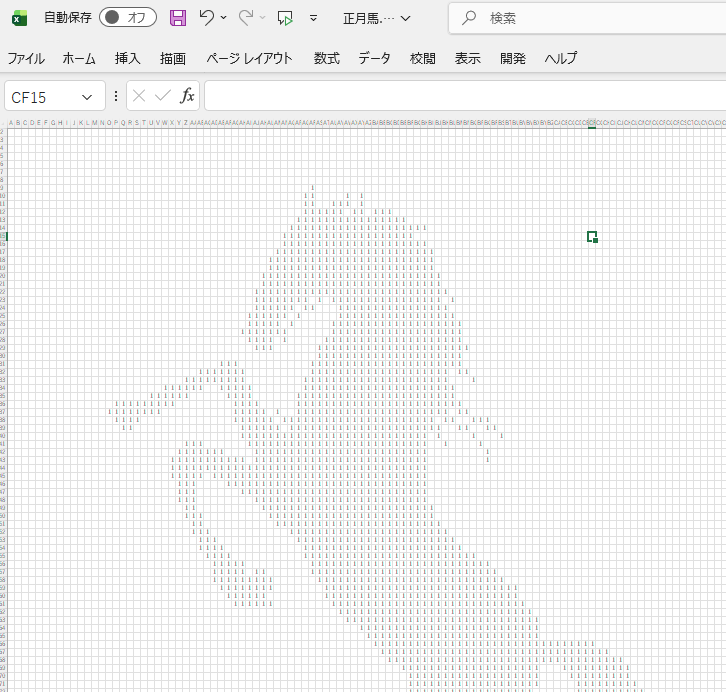Open the Customize Quick Access Toolbar dropdown
Viewport: 726px width, 692px height.
tap(314, 18)
